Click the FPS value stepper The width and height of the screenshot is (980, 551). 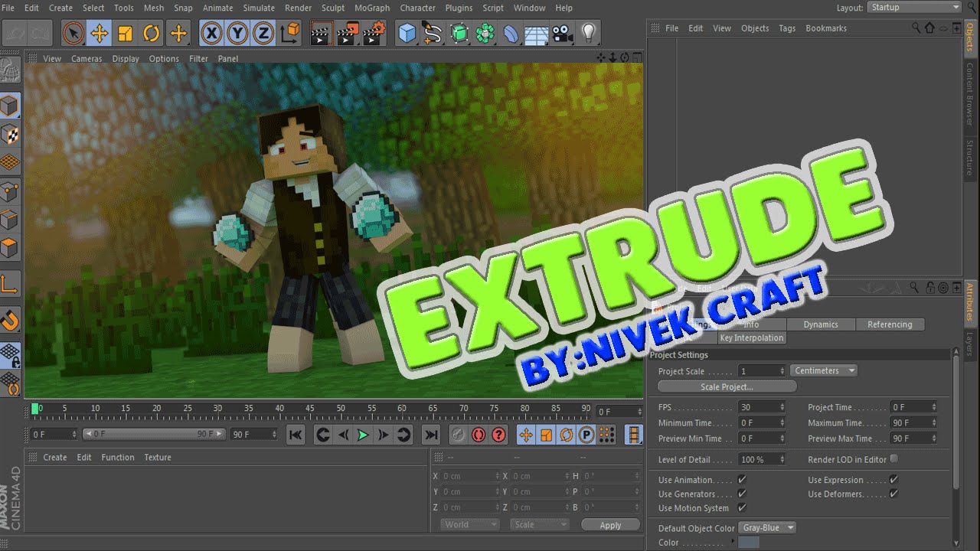pos(782,407)
